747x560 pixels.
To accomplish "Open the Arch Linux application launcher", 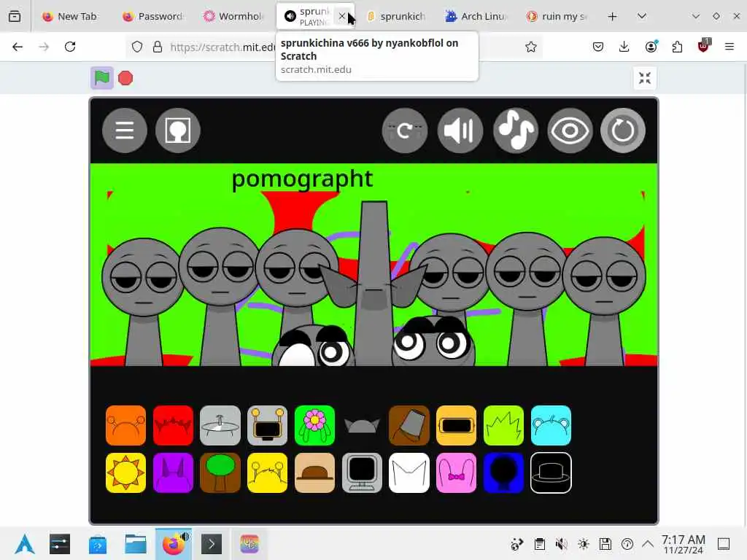I will point(24,544).
